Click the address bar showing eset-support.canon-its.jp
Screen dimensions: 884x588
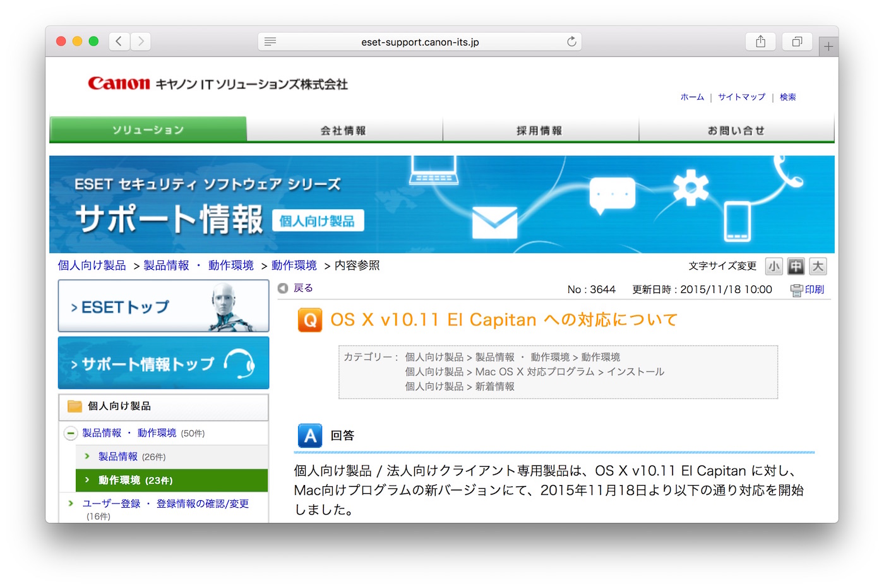420,42
